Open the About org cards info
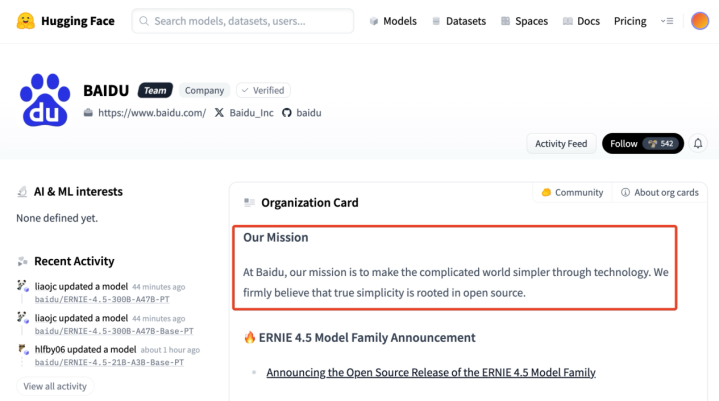 [x=660, y=192]
